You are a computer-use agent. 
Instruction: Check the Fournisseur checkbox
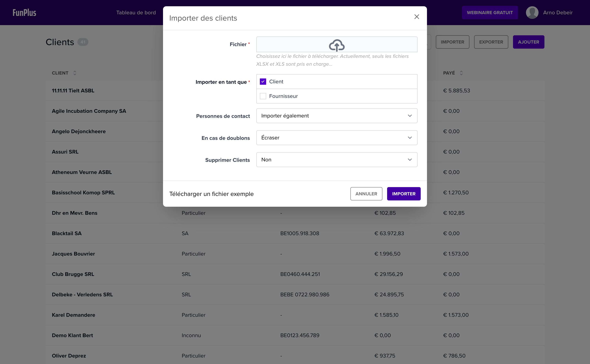tap(263, 96)
